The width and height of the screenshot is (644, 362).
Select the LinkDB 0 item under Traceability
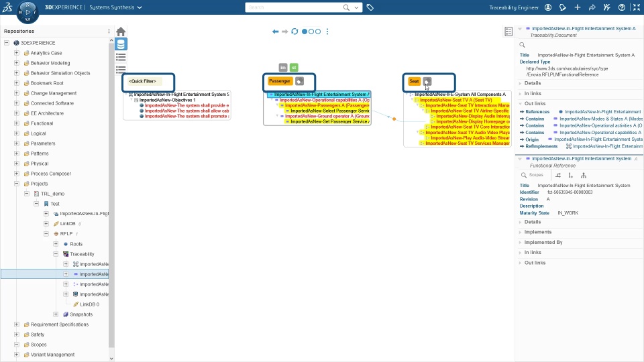89,304
